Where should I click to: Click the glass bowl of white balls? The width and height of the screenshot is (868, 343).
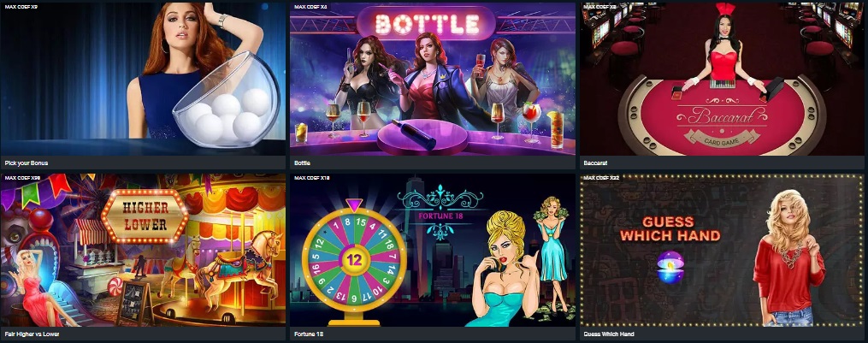[x=228, y=103]
